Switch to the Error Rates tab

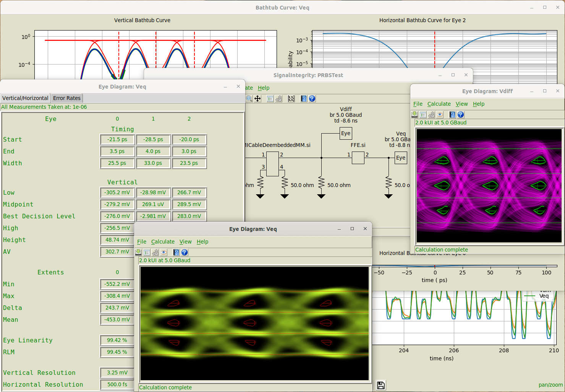(x=67, y=98)
